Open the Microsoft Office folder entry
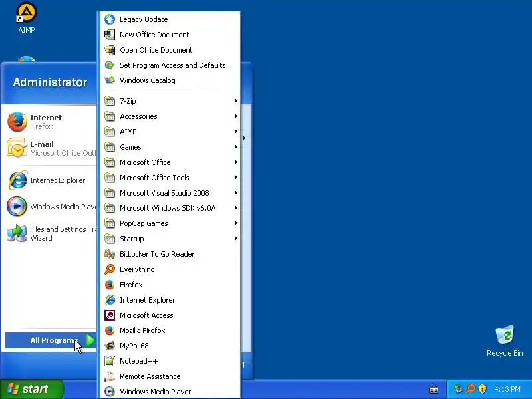 point(171,162)
